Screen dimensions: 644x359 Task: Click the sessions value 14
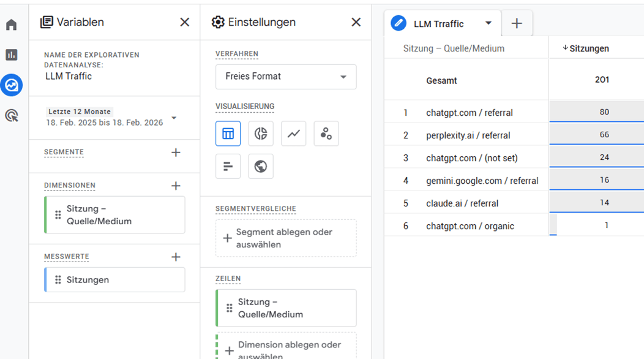pos(604,202)
